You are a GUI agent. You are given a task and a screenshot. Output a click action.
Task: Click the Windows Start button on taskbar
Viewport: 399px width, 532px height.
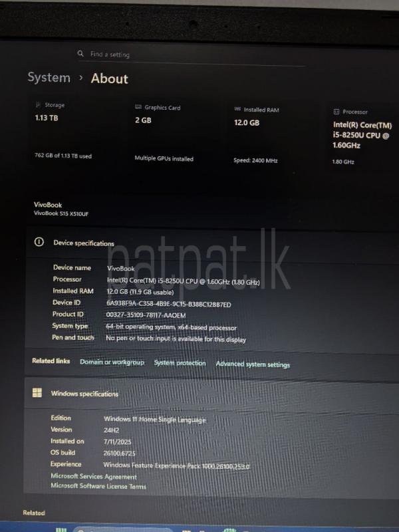61,529
